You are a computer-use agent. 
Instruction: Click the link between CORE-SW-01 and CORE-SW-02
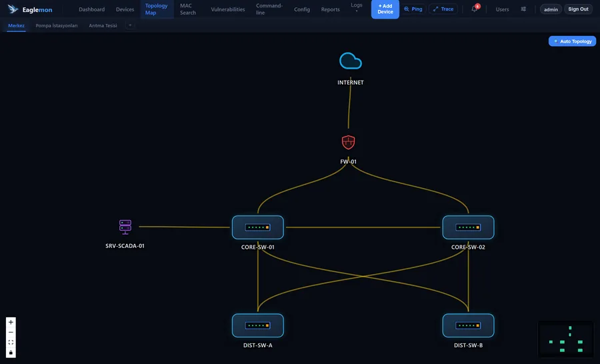point(363,227)
